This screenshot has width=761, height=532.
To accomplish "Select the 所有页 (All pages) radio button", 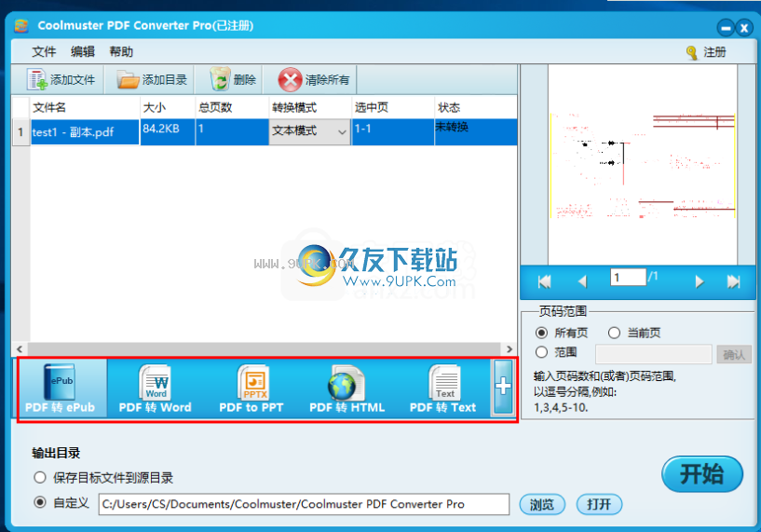I will (541, 333).
